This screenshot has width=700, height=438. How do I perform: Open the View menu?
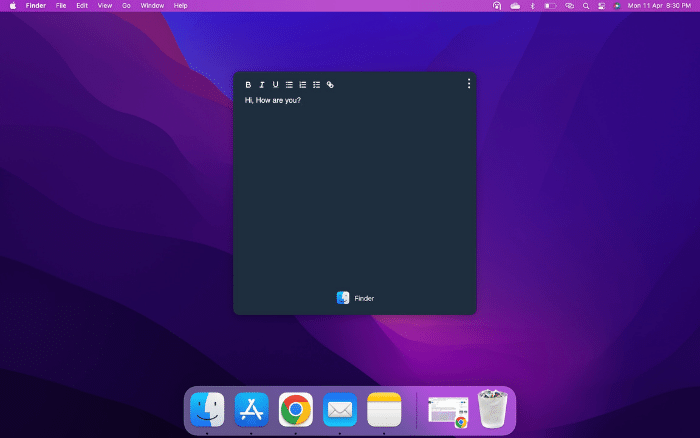(x=105, y=6)
